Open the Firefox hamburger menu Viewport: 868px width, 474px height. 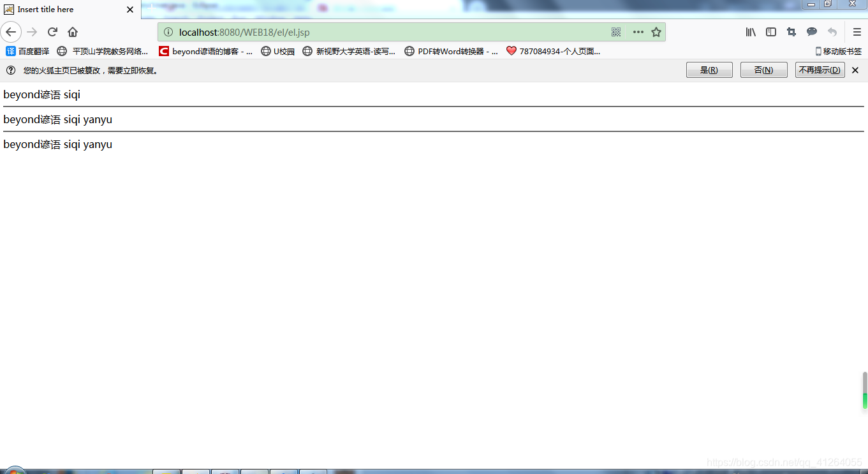coord(857,32)
